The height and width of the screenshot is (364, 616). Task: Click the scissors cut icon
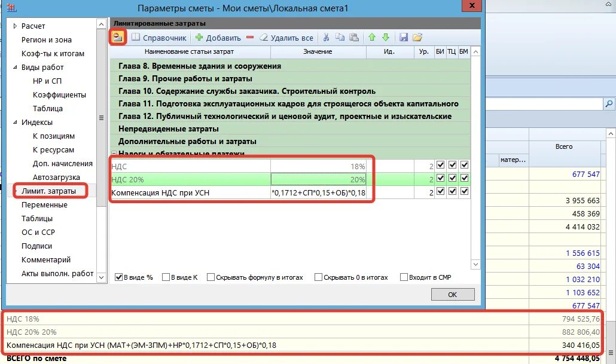(326, 37)
